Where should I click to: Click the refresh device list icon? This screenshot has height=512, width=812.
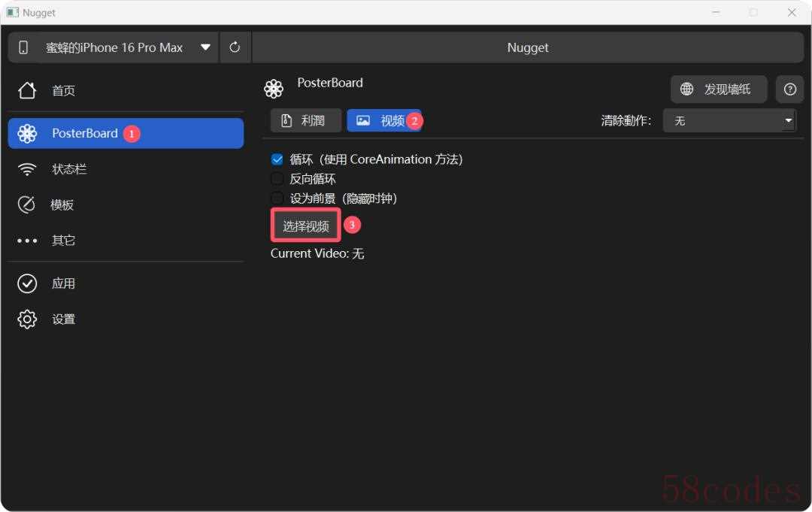coord(235,47)
